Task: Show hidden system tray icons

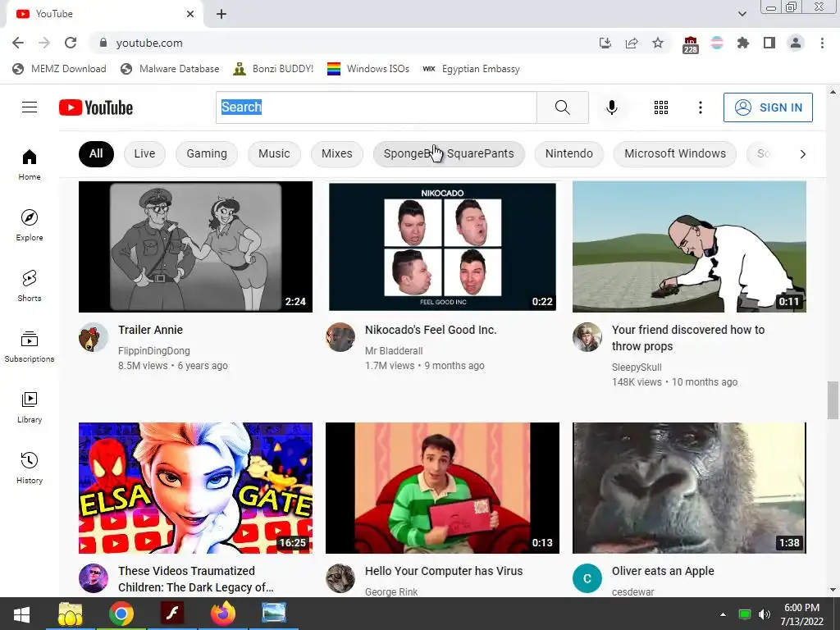Action: (723, 614)
